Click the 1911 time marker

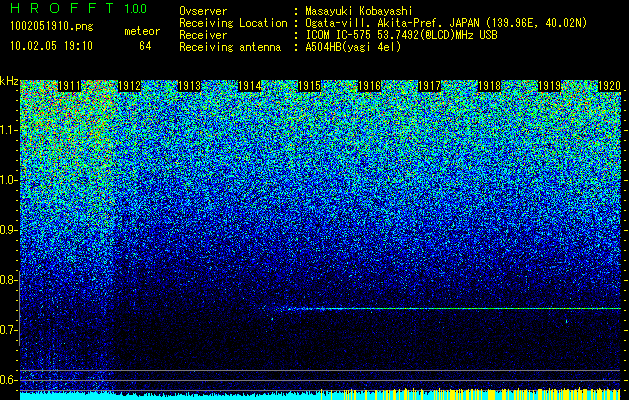pos(69,86)
